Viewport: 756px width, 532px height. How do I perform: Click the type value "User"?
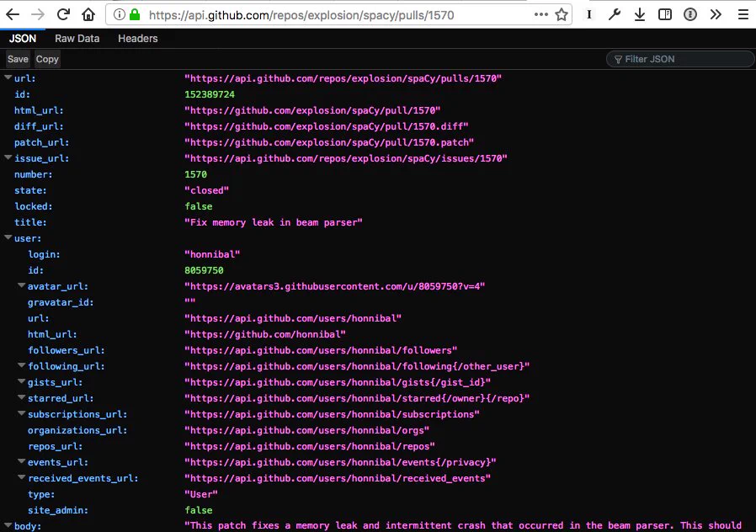pos(201,494)
